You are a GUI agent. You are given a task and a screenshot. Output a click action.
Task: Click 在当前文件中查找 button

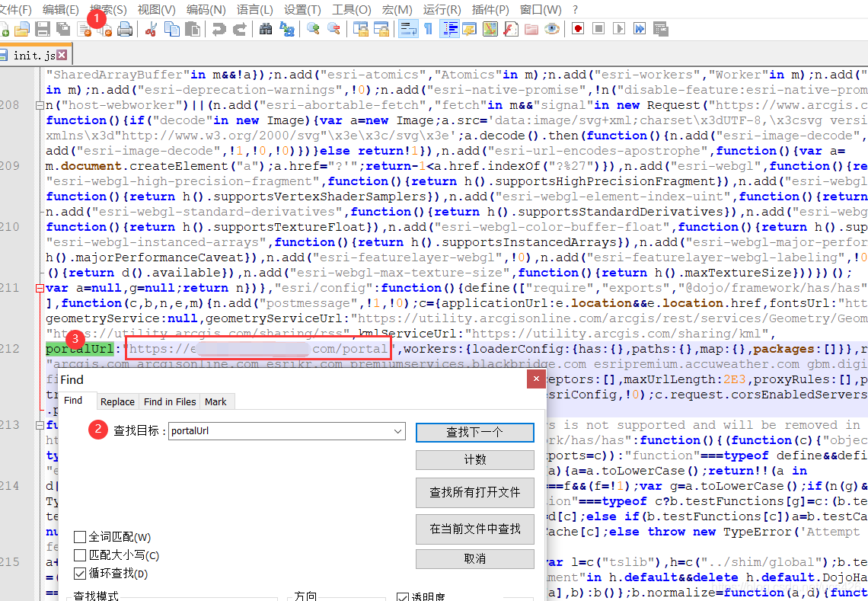click(x=475, y=529)
